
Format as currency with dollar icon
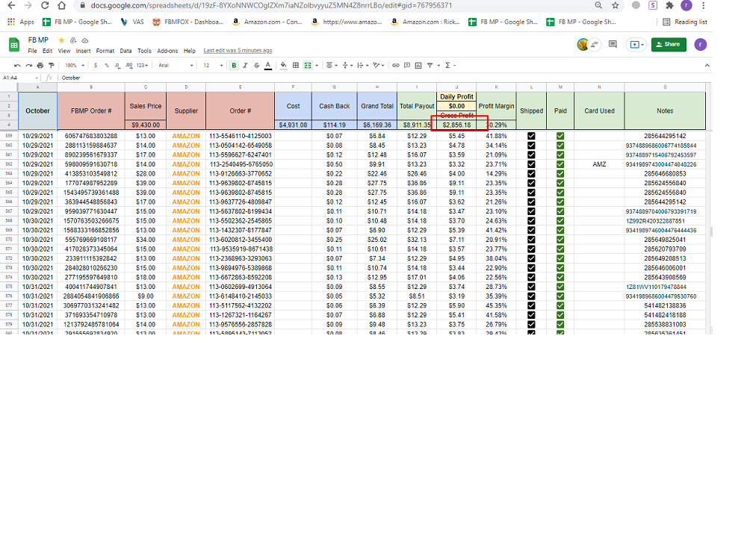[96, 65]
